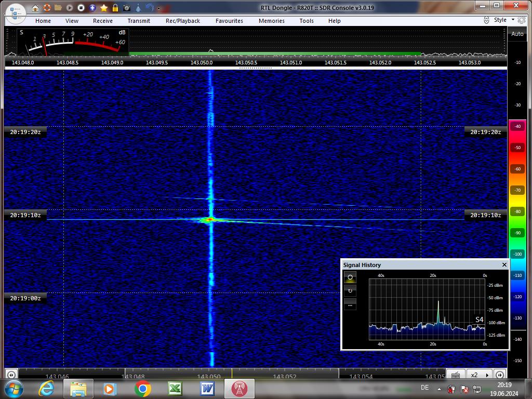This screenshot has height=399, width=532.
Task: Open the Receive ribbon tab
Action: click(x=103, y=21)
